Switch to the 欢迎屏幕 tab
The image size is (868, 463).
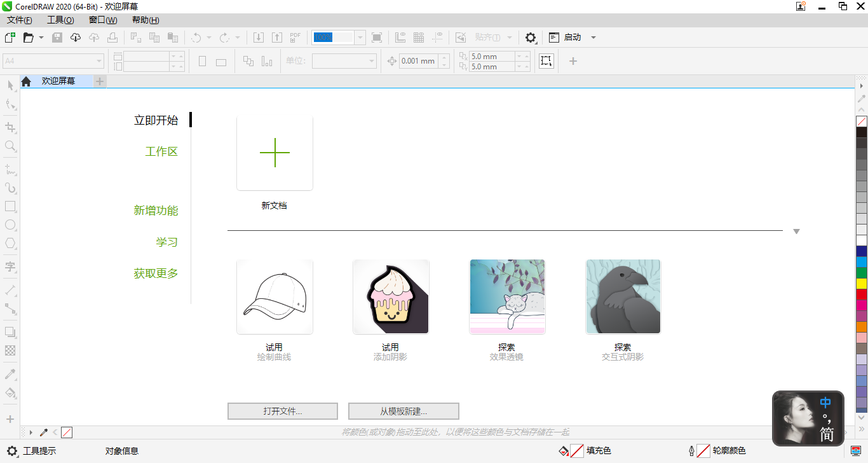click(58, 81)
